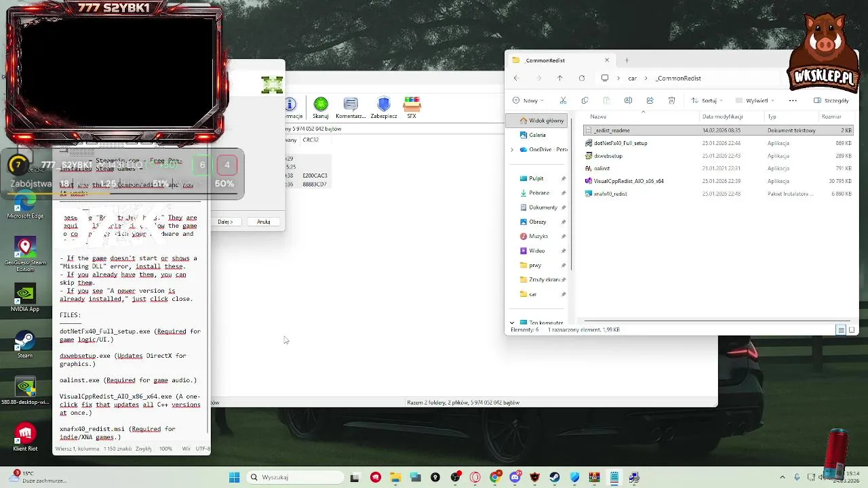
Task: Click the Dalej > button in the wizard
Action: 225,222
